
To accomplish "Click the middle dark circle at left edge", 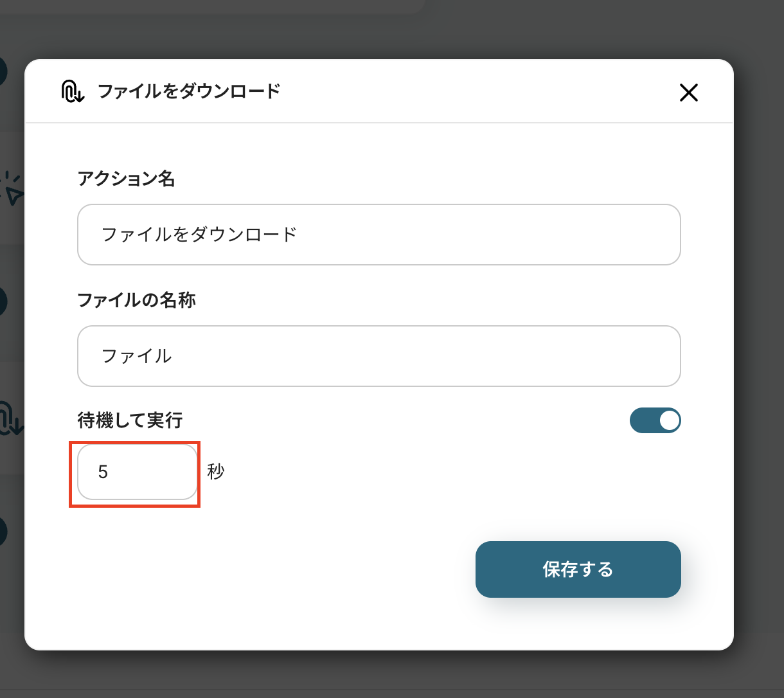I will click(x=3, y=301).
